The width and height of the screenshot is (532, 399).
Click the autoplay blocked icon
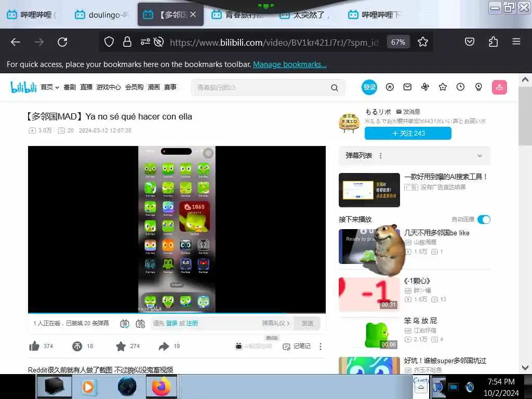[x=158, y=42]
